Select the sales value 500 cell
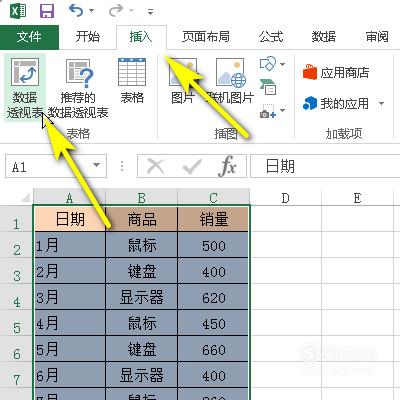 (x=214, y=245)
